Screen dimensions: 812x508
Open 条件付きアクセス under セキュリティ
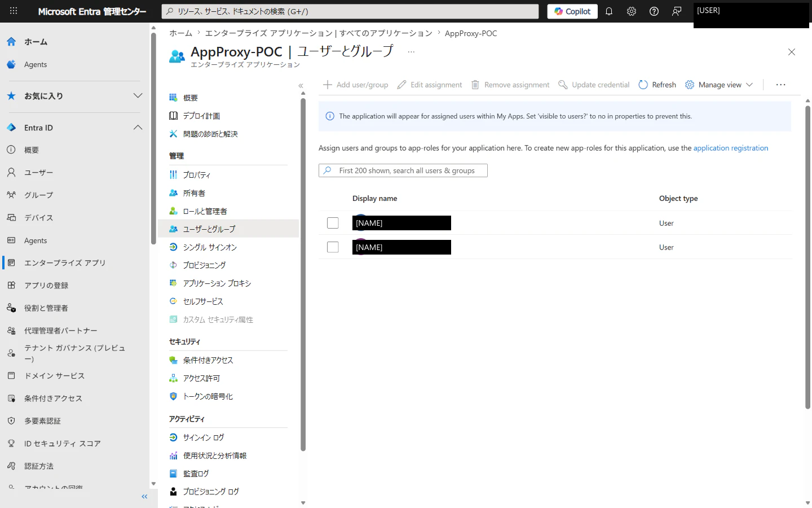point(208,360)
